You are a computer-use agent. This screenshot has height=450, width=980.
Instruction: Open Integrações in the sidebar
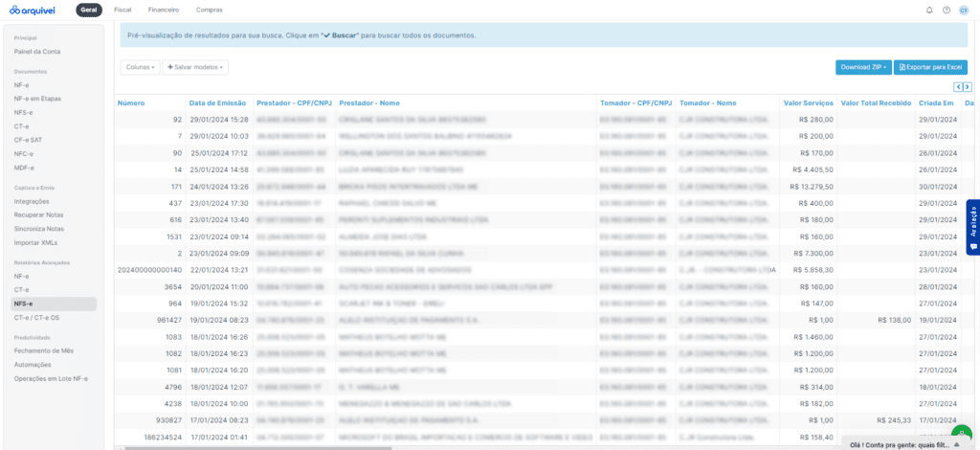tap(32, 201)
